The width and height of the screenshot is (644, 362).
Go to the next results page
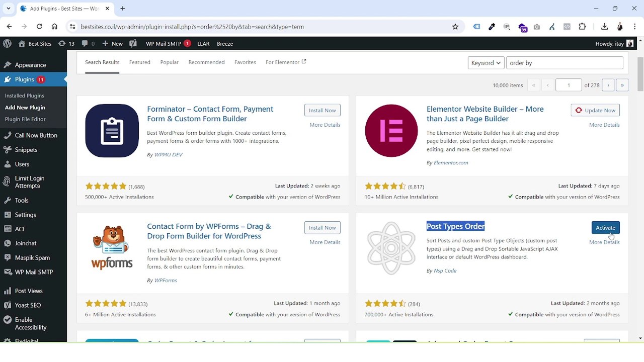(x=608, y=85)
